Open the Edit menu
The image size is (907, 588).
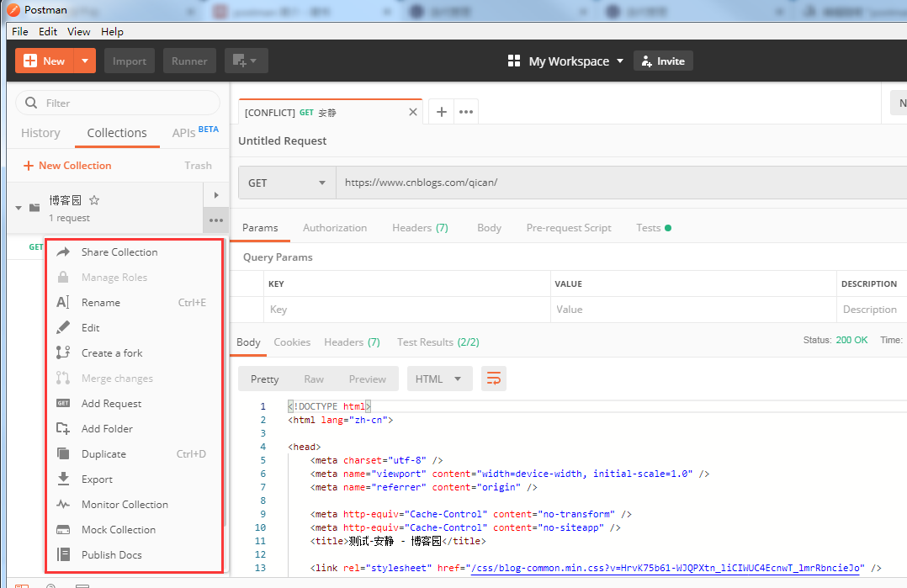tap(48, 32)
